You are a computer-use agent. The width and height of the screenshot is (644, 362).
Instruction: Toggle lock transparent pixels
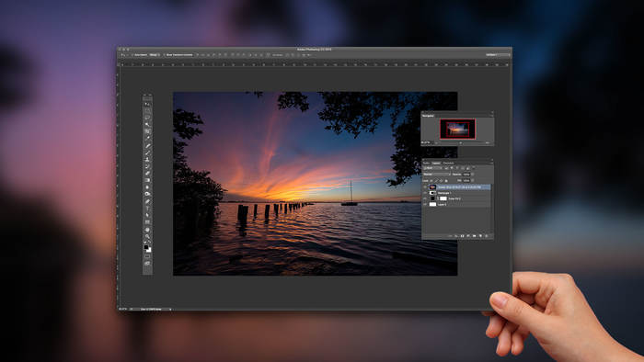pos(431,181)
